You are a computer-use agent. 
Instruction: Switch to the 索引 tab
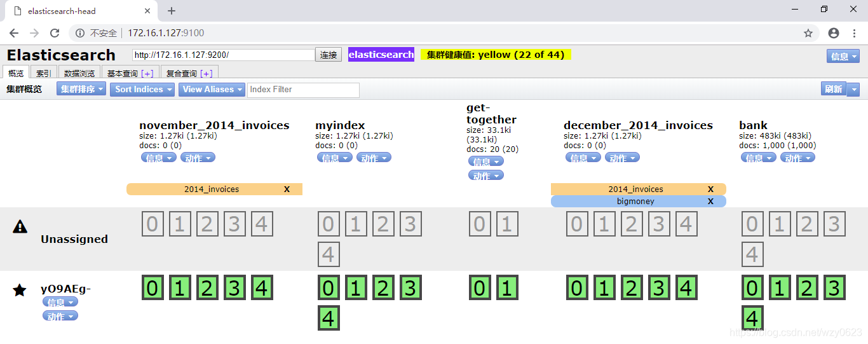point(44,73)
